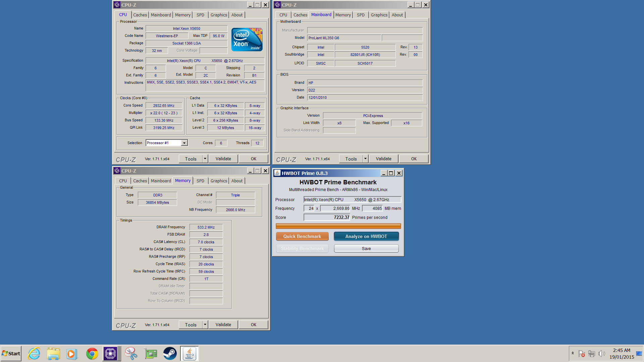Open Graphics tab in the Mainboard window
Screen dimensions: 644x362
point(379,15)
